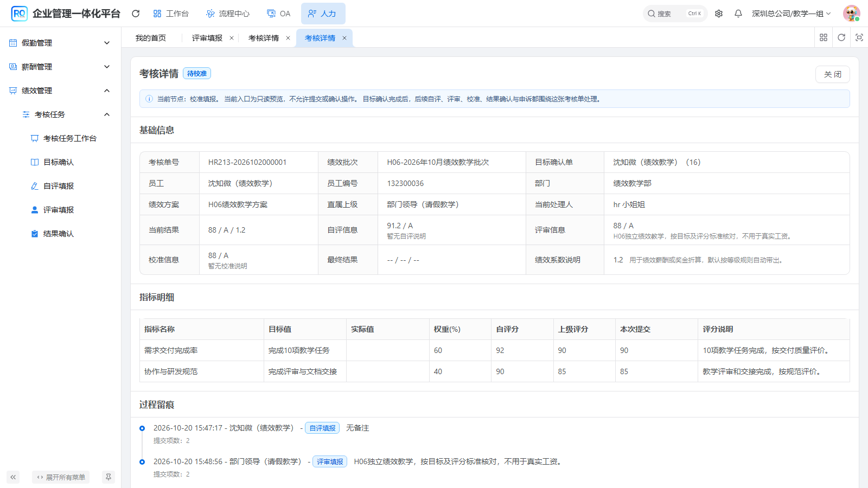Click the user avatar in top right
This screenshot has height=488, width=868.
click(x=851, y=14)
